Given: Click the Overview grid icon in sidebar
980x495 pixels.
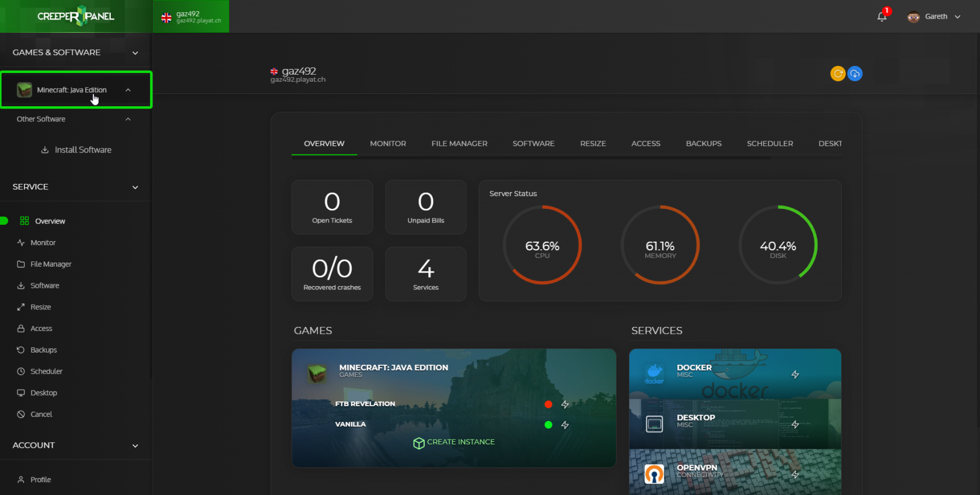Looking at the screenshot, I should point(24,221).
